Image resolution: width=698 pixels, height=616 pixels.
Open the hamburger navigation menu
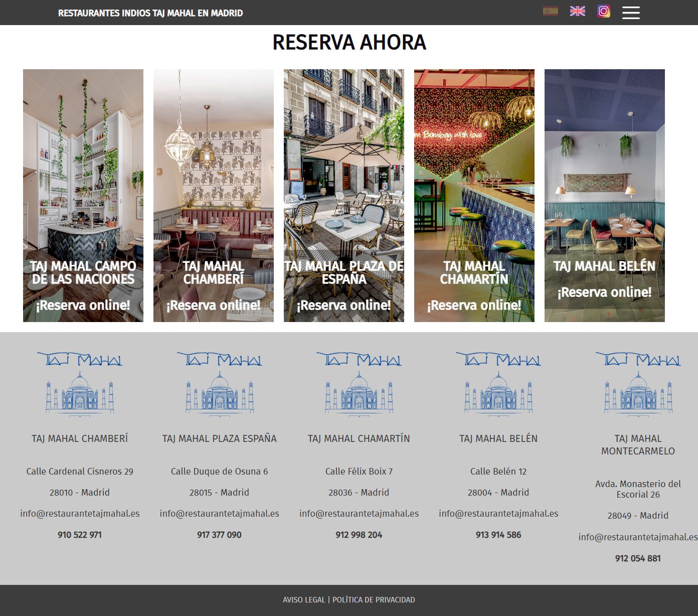631,13
